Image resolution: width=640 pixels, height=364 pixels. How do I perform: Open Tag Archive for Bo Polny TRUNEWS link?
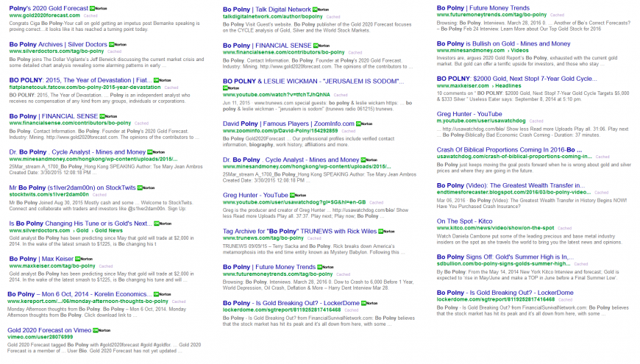(x=299, y=231)
